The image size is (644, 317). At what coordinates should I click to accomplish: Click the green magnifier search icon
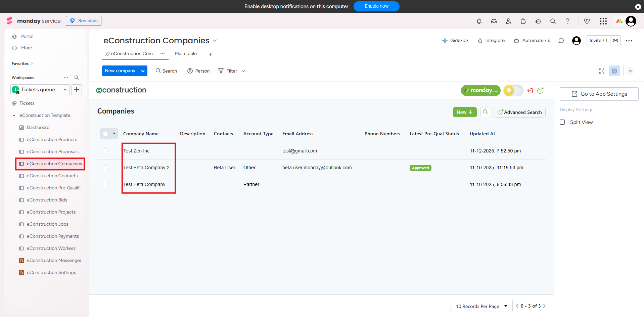(485, 112)
